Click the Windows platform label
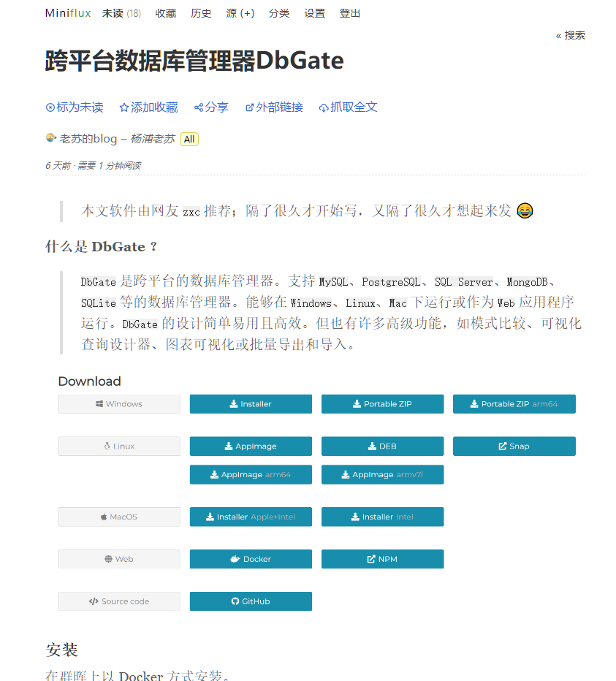This screenshot has width=616, height=681. (x=119, y=404)
